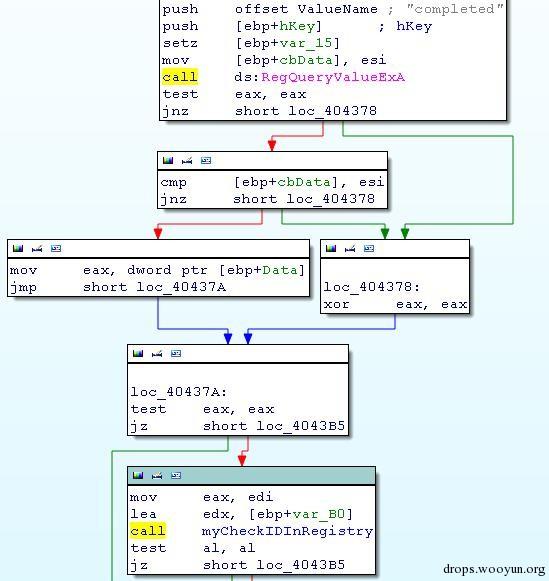Screen dimensions: 549x581
Task: Click group icon of cmp cbData node
Action: click(206, 160)
